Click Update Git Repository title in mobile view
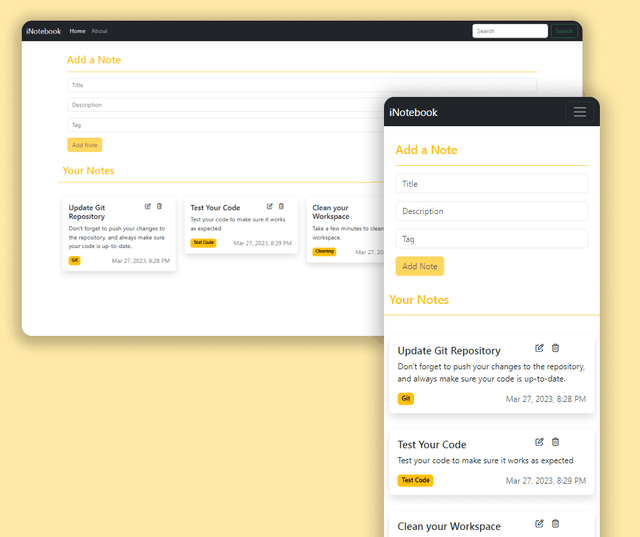Image resolution: width=640 pixels, height=537 pixels. click(449, 351)
